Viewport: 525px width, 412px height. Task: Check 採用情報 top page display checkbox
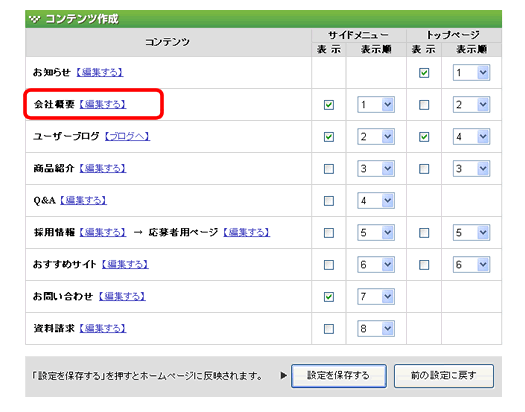click(424, 233)
